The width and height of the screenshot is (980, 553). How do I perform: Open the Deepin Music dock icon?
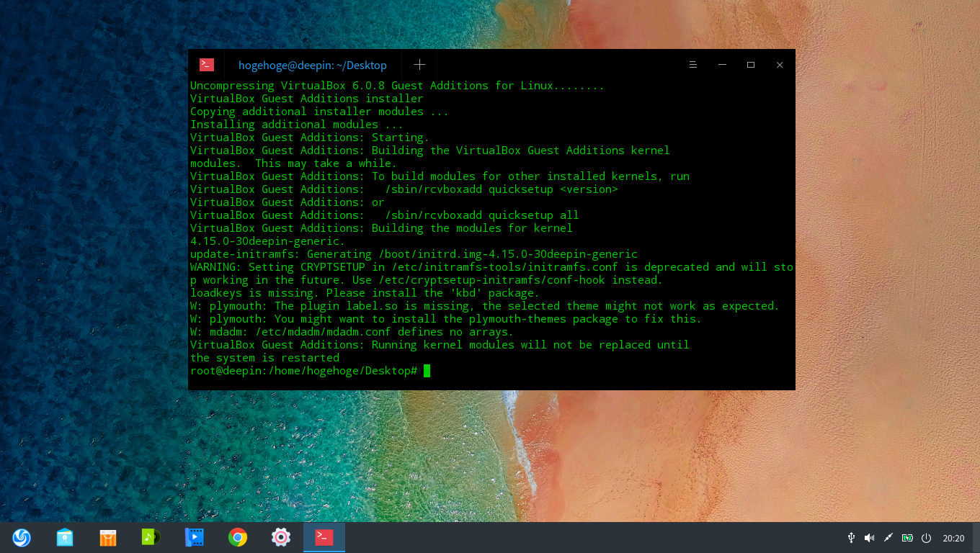coord(151,537)
